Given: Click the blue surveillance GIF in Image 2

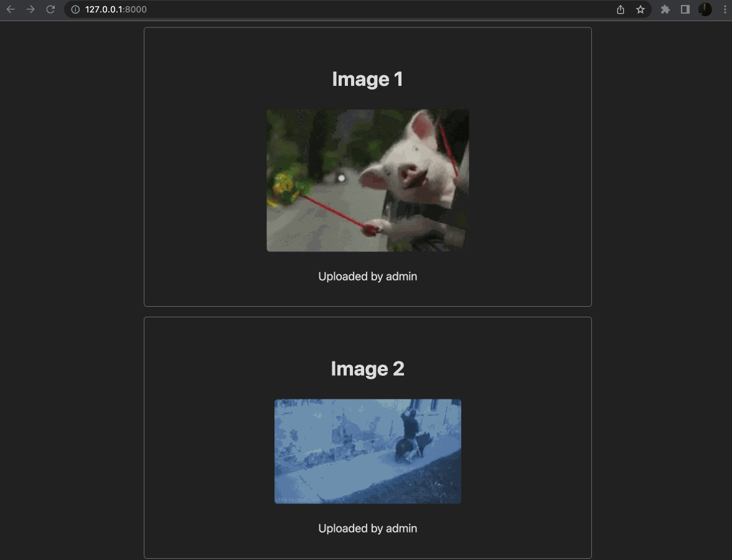Looking at the screenshot, I should pyautogui.click(x=367, y=451).
